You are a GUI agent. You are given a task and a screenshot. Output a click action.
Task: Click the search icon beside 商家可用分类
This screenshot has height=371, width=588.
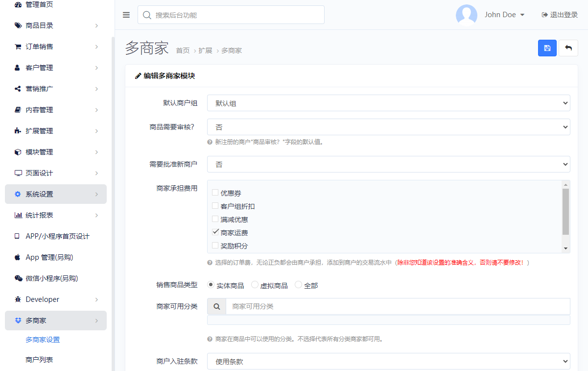[x=217, y=306]
